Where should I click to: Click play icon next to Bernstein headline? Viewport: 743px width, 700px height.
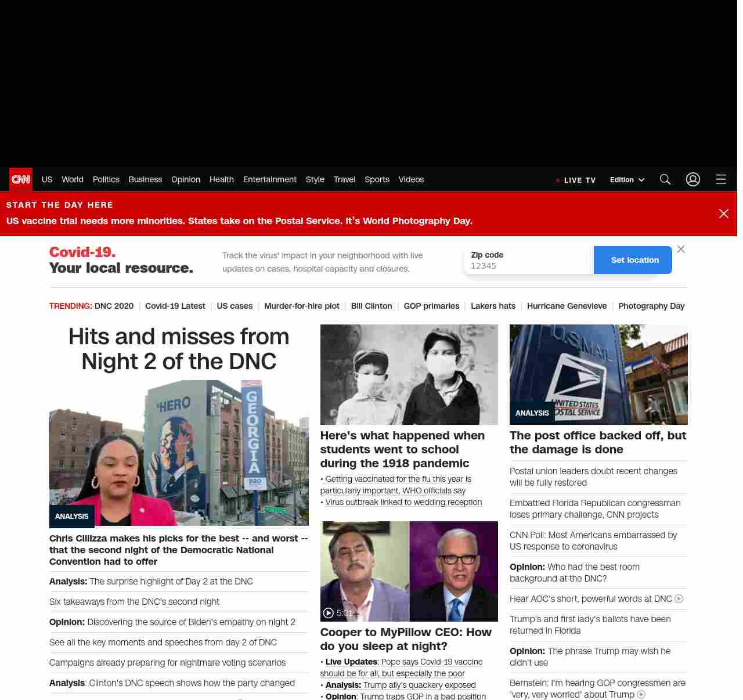pos(641,695)
